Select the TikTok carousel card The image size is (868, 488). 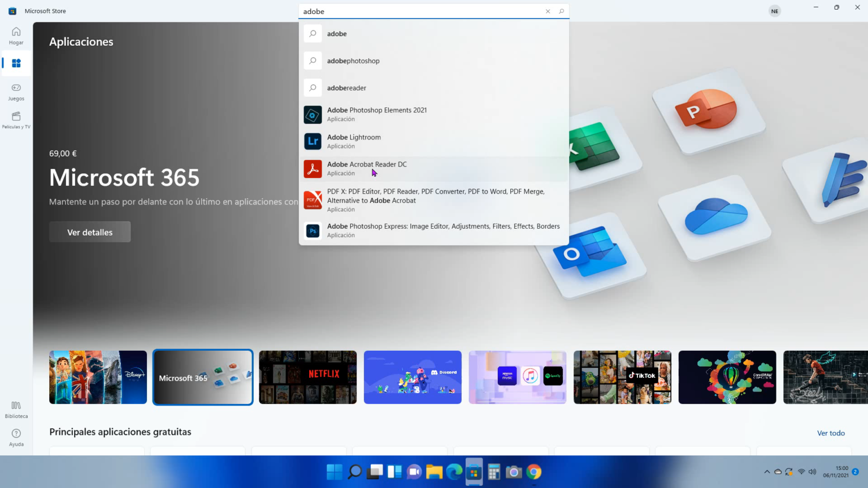622,377
